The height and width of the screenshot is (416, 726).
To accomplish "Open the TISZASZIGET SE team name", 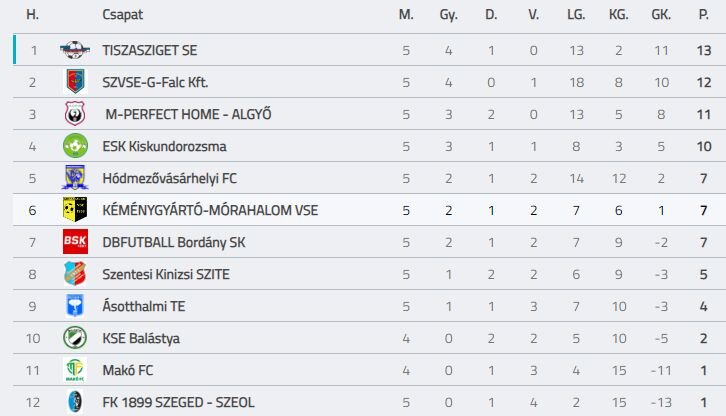I will [x=150, y=50].
